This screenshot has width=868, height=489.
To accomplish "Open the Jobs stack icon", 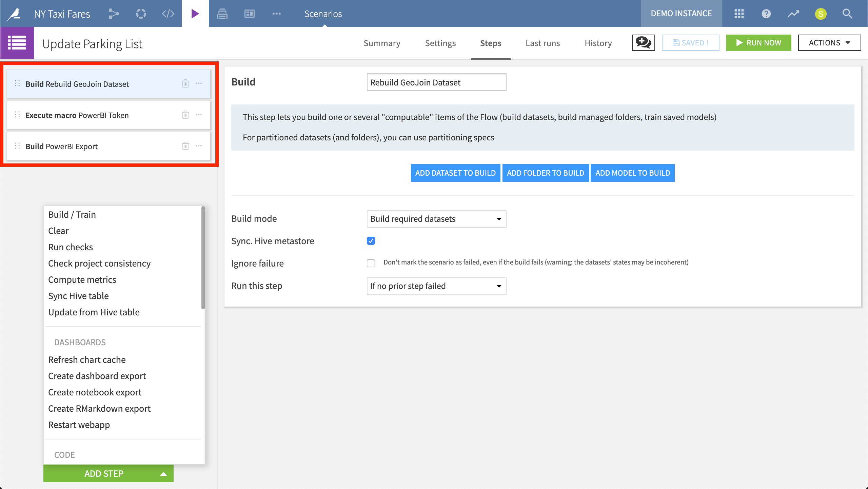I will coord(222,14).
